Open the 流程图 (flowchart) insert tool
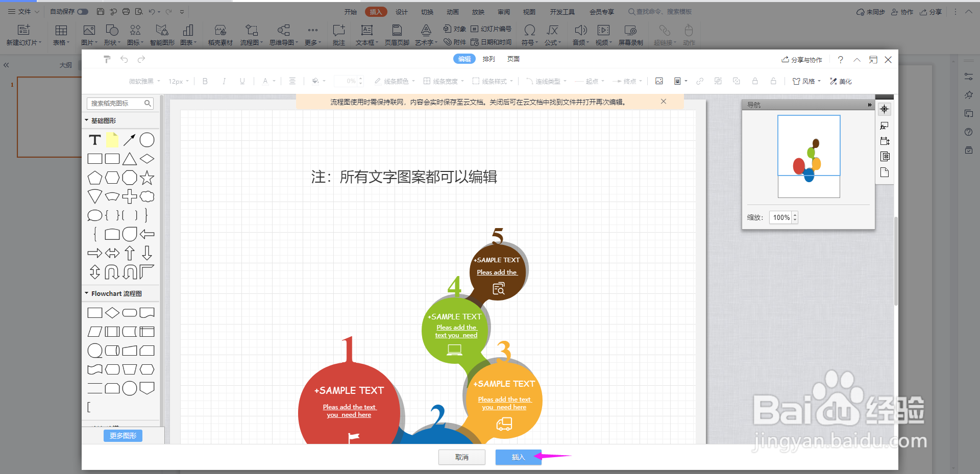The width and height of the screenshot is (980, 474). point(251,35)
